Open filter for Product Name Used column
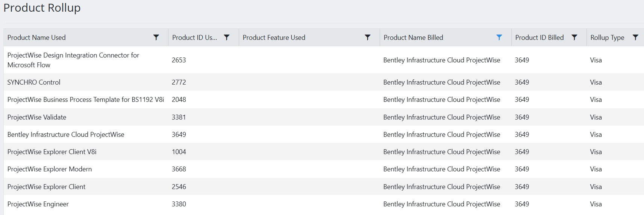644x215 pixels. pyautogui.click(x=156, y=37)
